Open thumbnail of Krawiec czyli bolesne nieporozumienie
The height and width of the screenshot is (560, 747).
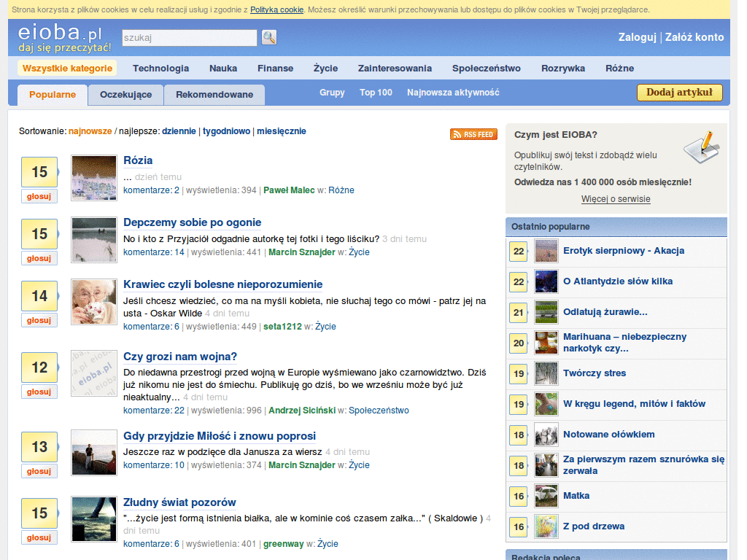click(x=94, y=301)
